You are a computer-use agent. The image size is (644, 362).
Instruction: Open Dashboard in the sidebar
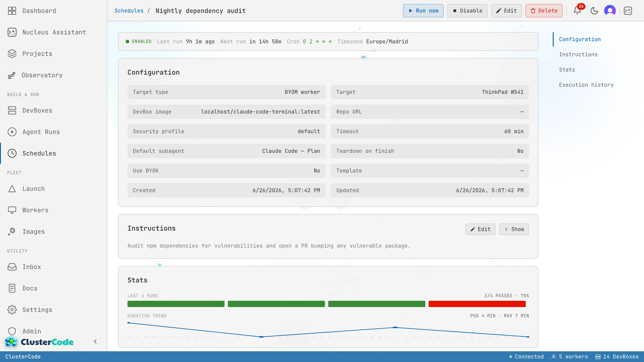(x=39, y=11)
